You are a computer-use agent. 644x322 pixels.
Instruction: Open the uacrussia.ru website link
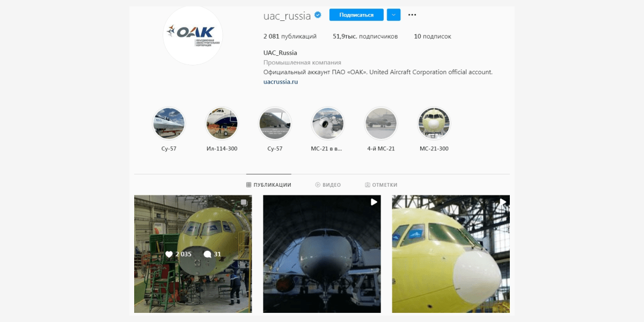pyautogui.click(x=281, y=82)
